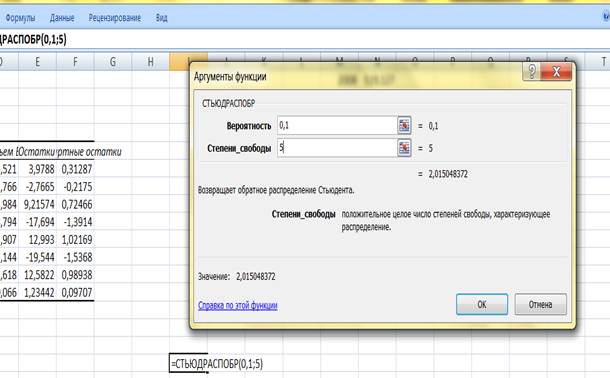Select cell with value 3,9788

(37, 169)
